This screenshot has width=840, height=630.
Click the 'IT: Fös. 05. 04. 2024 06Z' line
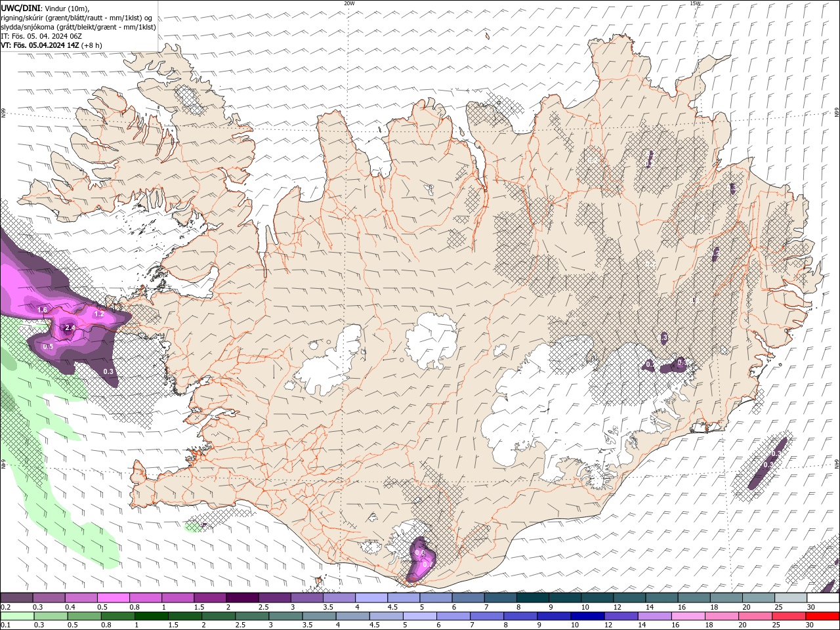tap(40, 36)
